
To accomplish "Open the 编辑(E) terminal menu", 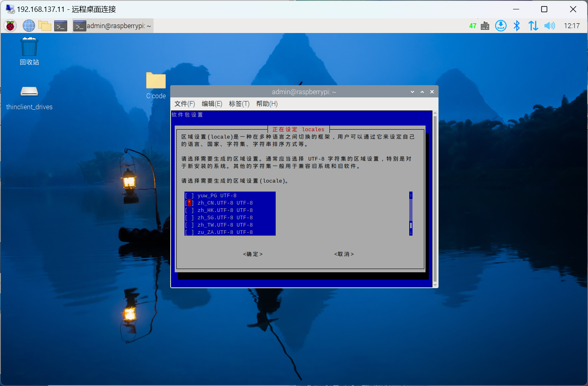I will coord(212,104).
